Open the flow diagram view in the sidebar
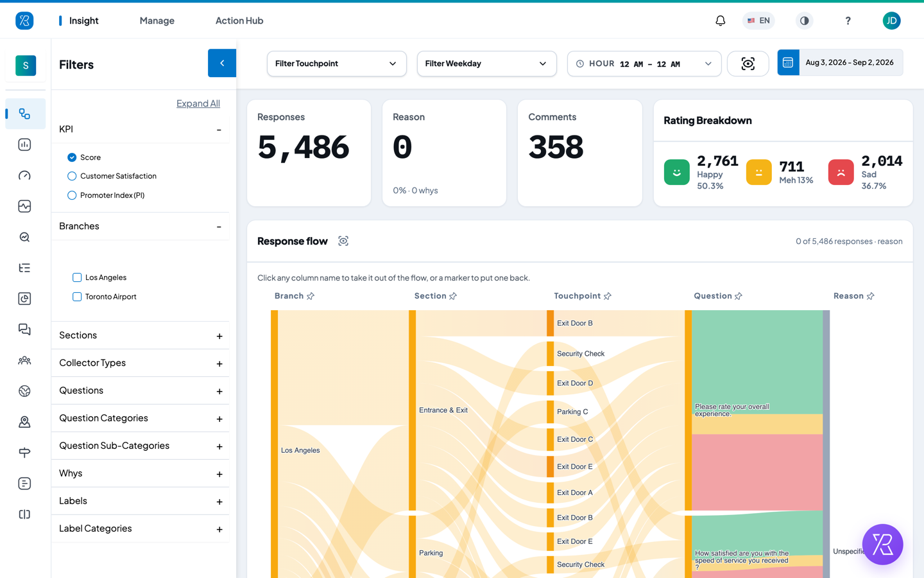Image resolution: width=924 pixels, height=578 pixels. pos(25,114)
